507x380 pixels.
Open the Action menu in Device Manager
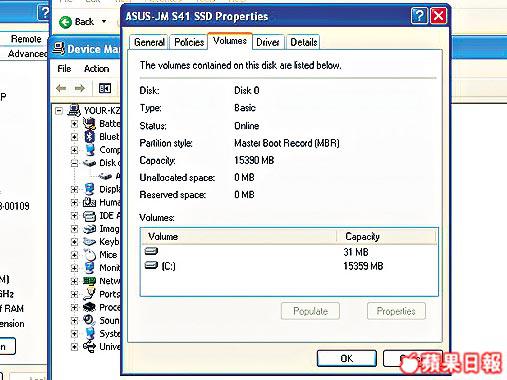click(x=96, y=69)
